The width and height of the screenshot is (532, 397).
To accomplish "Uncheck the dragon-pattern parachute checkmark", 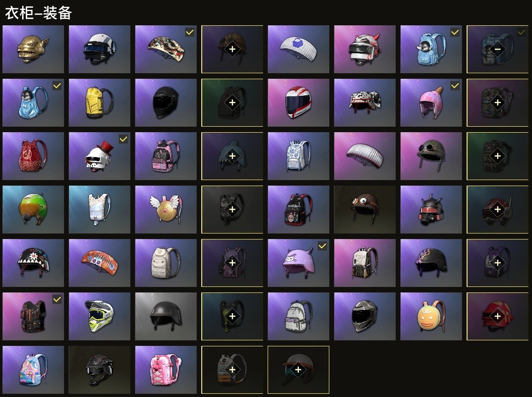I will point(190,32).
